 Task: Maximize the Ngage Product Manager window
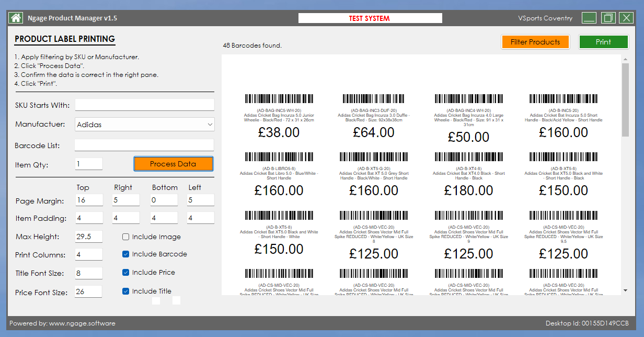[608, 18]
